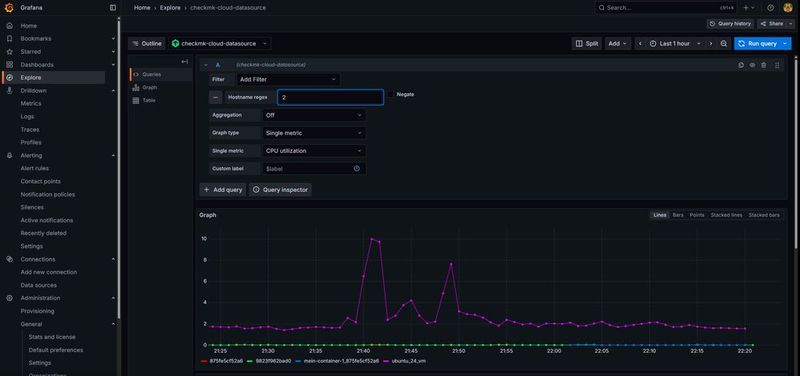This screenshot has width=800, height=376.
Task: Zoom out the time range icon
Action: point(724,44)
